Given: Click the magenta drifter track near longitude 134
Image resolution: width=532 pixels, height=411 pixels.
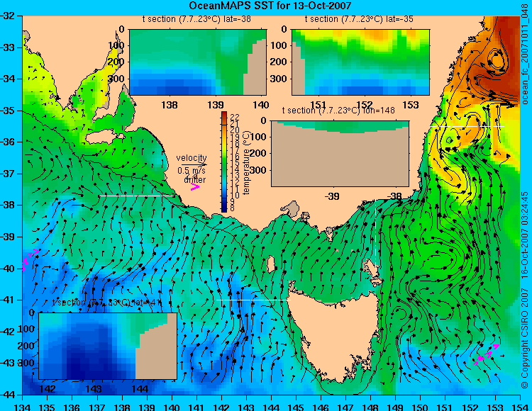Looking at the screenshot, I should 30,259.
